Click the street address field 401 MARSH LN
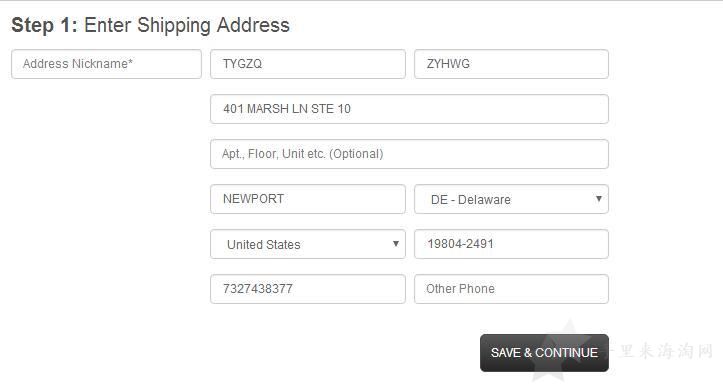 tap(409, 109)
